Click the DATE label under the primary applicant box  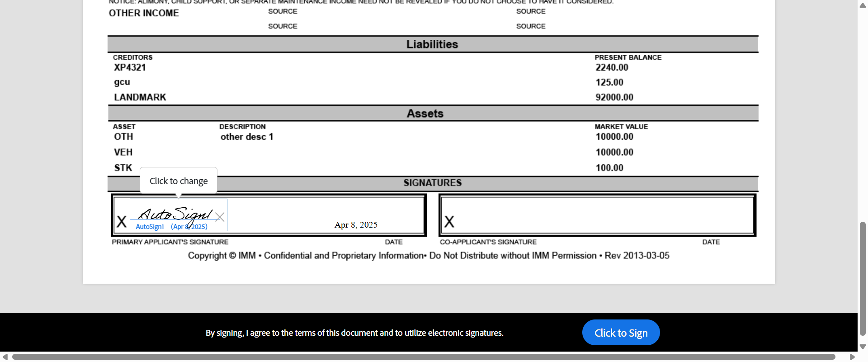click(x=394, y=242)
